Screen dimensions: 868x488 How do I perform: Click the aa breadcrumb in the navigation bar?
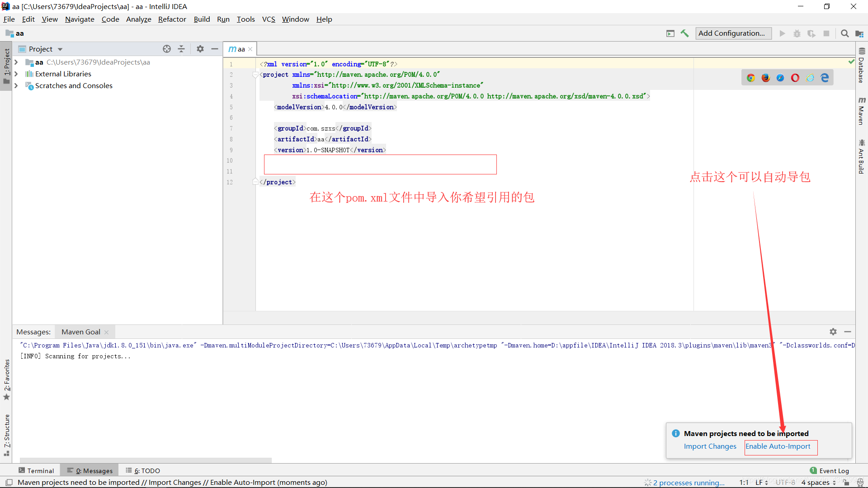[x=15, y=33]
